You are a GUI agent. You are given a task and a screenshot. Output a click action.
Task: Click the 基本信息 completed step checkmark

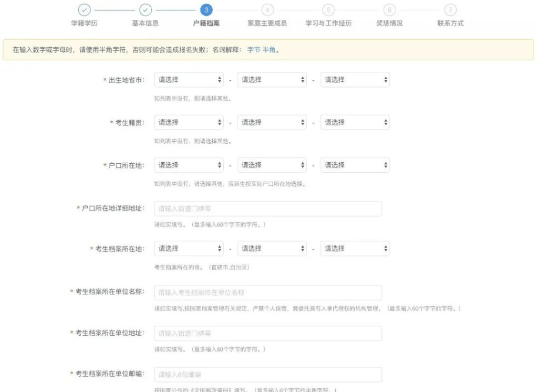tap(146, 9)
